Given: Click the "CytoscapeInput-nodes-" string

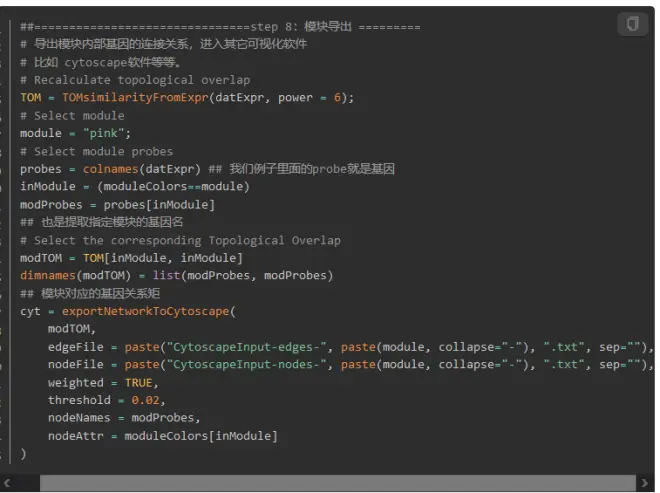Looking at the screenshot, I should [x=246, y=365].
